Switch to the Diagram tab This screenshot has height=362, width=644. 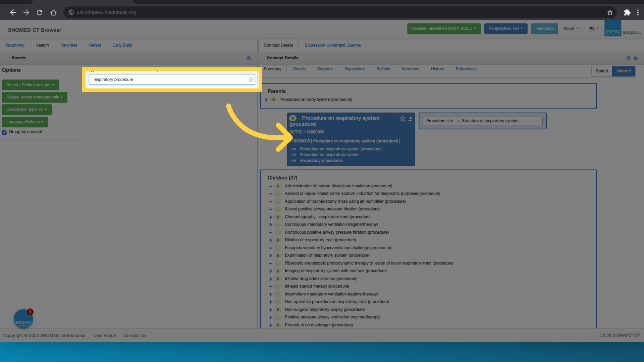click(325, 69)
